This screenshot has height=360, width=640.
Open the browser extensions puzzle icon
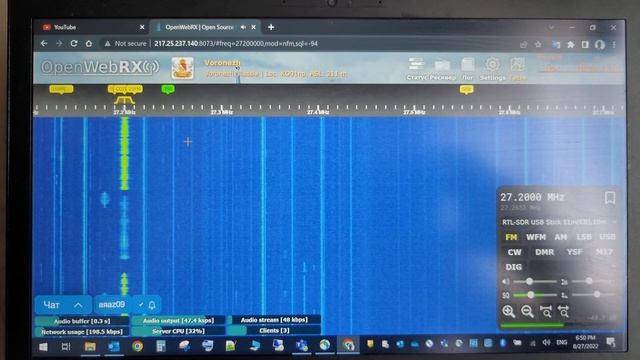click(x=571, y=44)
